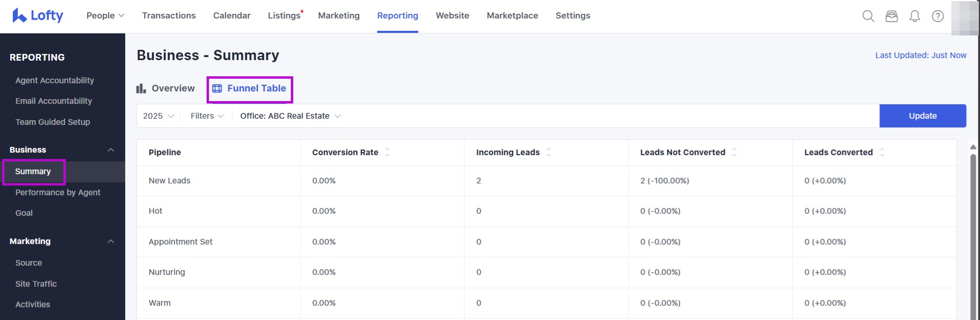Sort by Leads Converted column arrows
Image resolution: width=980 pixels, height=320 pixels.
pyautogui.click(x=882, y=152)
